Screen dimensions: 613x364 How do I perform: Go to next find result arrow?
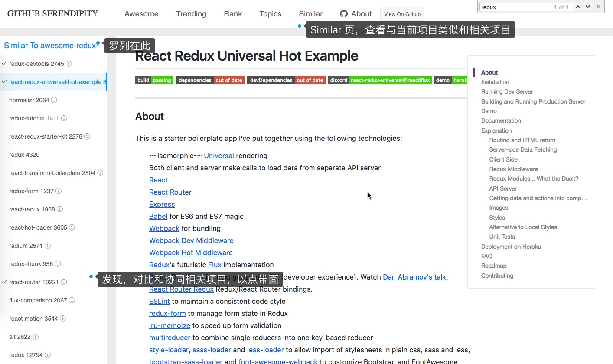tap(588, 6)
